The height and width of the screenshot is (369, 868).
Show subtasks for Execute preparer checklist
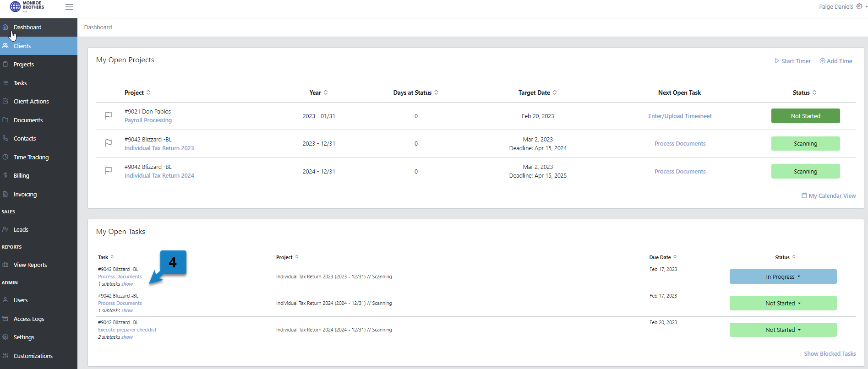tap(127, 337)
